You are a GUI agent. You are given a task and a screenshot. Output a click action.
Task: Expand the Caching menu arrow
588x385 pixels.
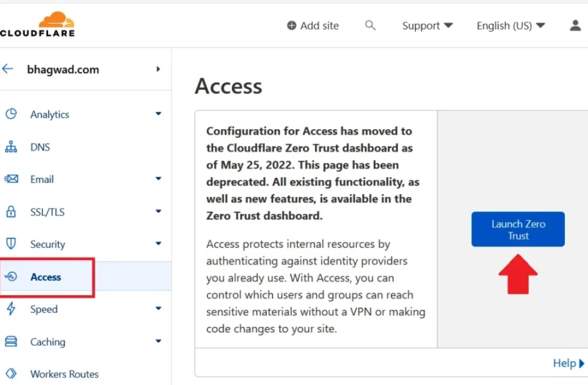pyautogui.click(x=158, y=341)
